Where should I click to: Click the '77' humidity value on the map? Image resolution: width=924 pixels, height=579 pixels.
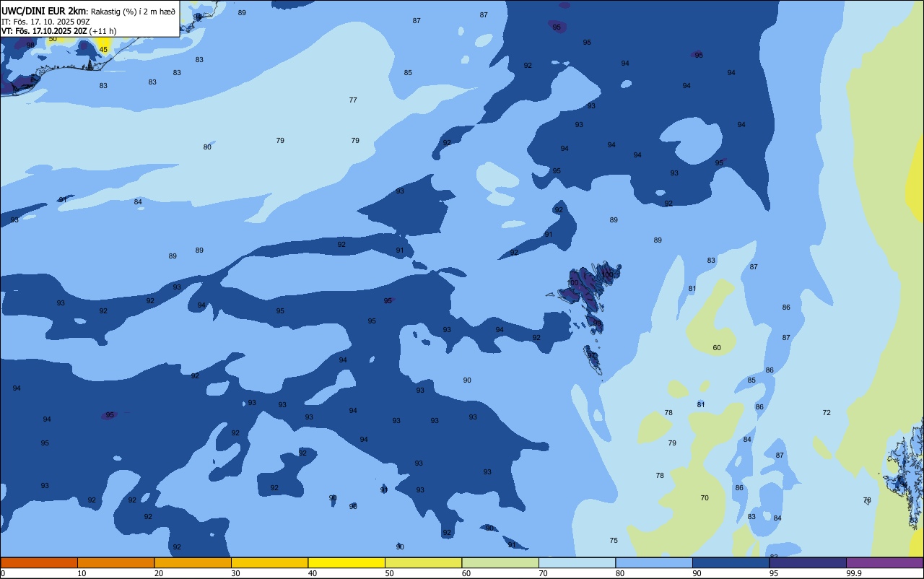pos(353,100)
